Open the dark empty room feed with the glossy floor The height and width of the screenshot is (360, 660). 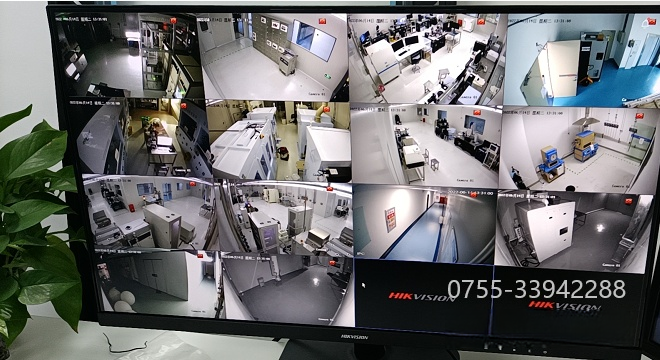coord(287,289)
